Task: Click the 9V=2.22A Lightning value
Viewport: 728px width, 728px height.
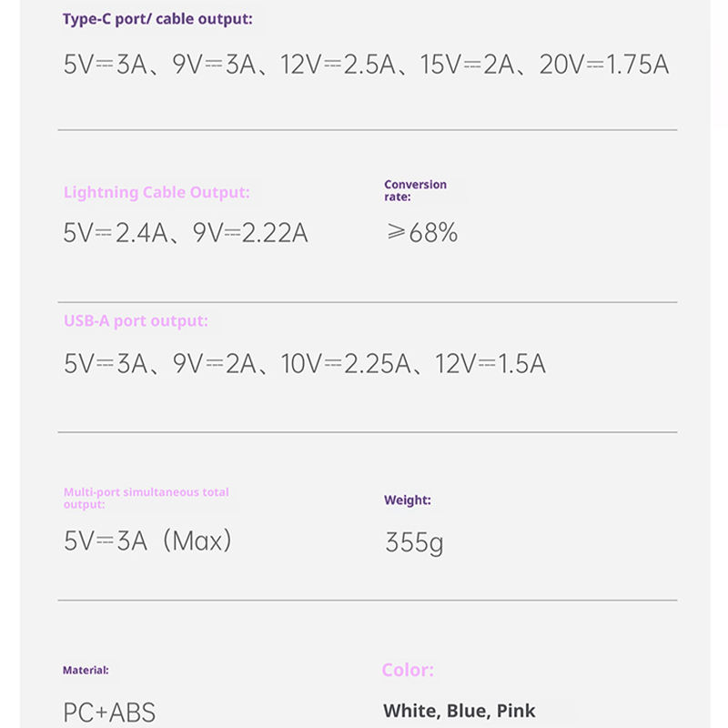Action: (x=250, y=233)
